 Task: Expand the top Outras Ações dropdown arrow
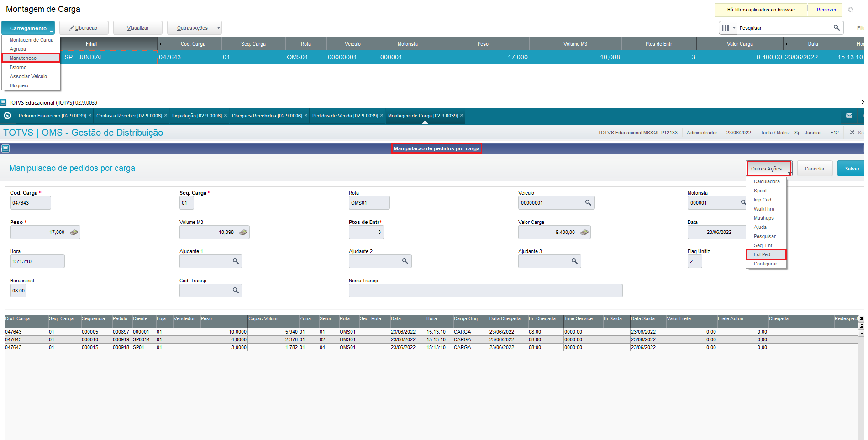tap(218, 28)
